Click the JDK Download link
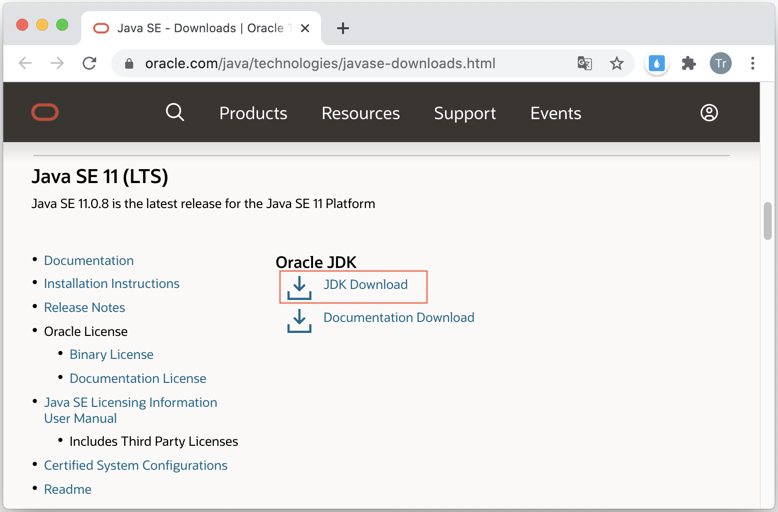This screenshot has width=778, height=512. coord(365,285)
